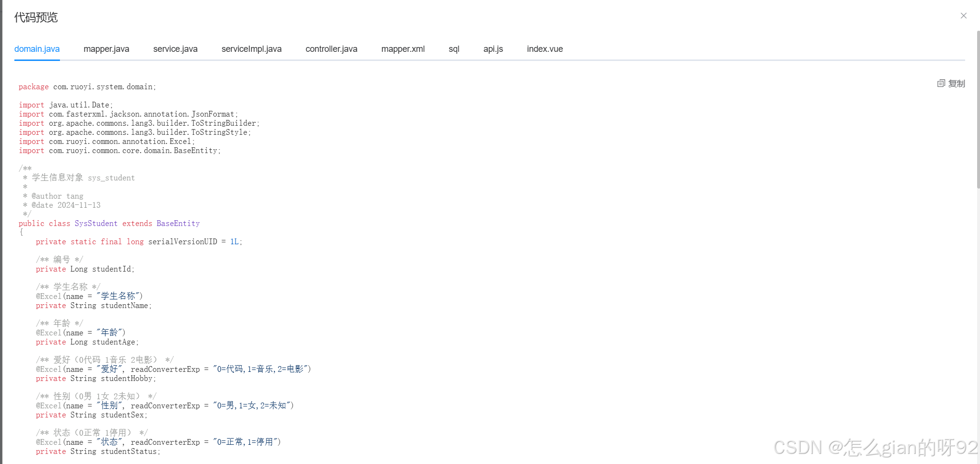980x464 pixels.
Task: Click the SysStudent class name
Action: click(96, 223)
